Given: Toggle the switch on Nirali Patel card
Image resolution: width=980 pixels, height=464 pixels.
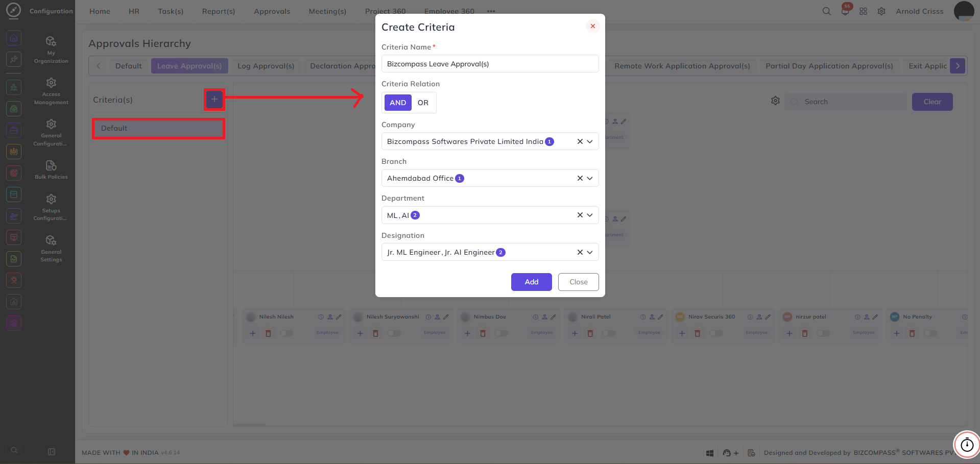Looking at the screenshot, I should tap(608, 333).
